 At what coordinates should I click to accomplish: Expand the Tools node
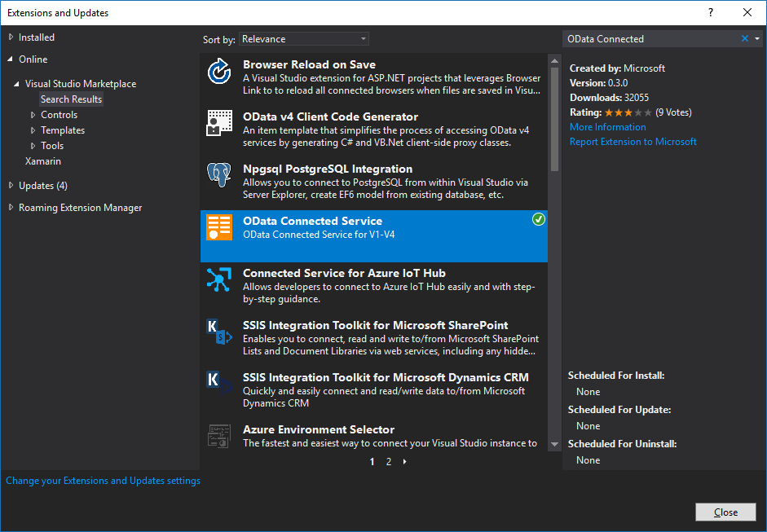33,146
